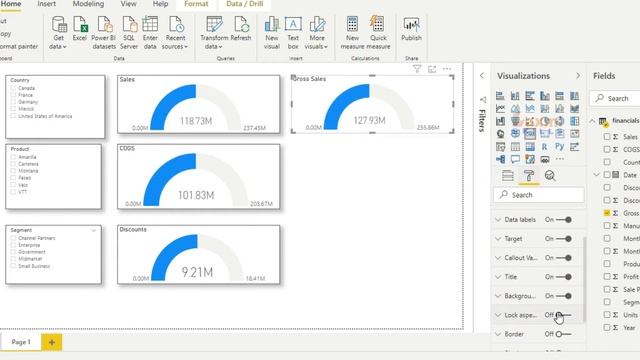Toggle the Background switch
The image size is (640, 360).
click(x=564, y=296)
